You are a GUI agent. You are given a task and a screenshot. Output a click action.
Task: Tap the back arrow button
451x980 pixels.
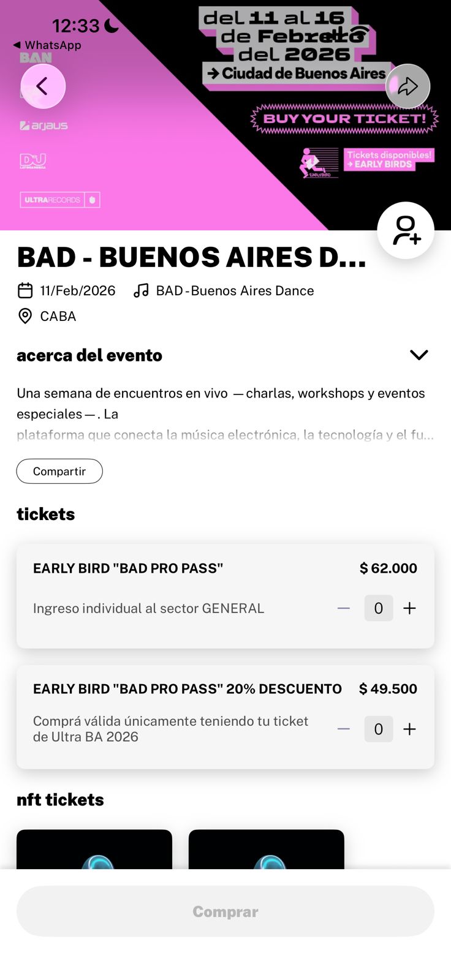coord(43,86)
